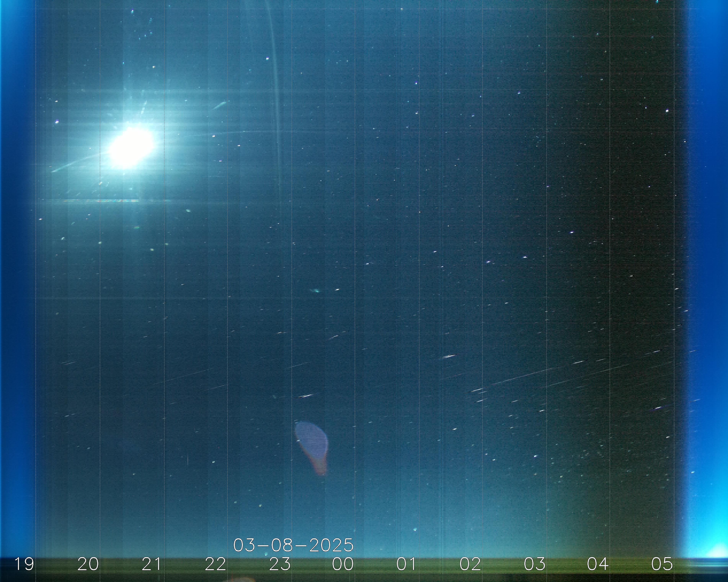This screenshot has height=582, width=728.
Task: Click the 19 hour label
Action: [24, 564]
